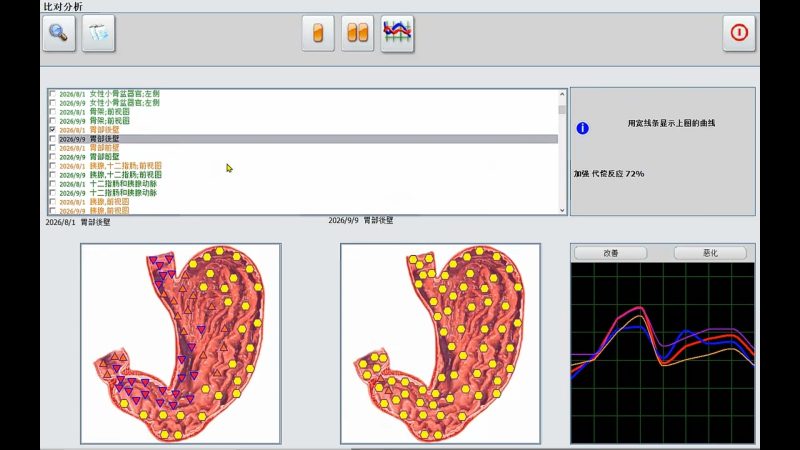800x450 pixels.
Task: Select orange row text 2026/8/1 胃部後壁
Action: (89, 130)
